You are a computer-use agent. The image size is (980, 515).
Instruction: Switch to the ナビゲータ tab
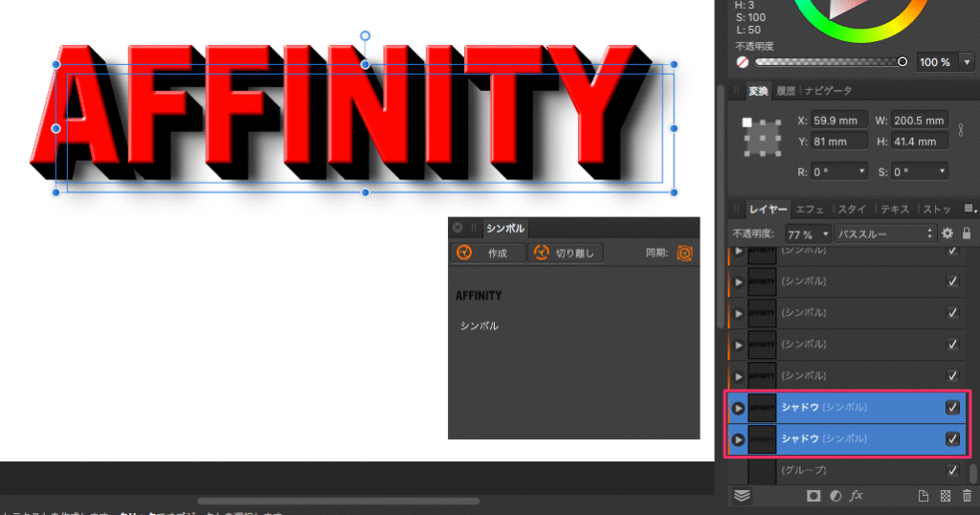point(828,91)
